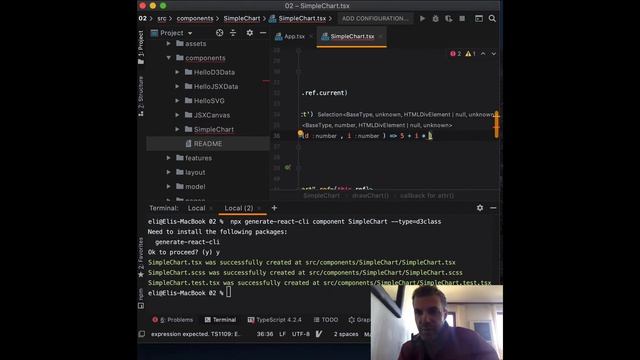Toggle the 1: Project side panel
The image size is (640, 360).
click(x=141, y=47)
